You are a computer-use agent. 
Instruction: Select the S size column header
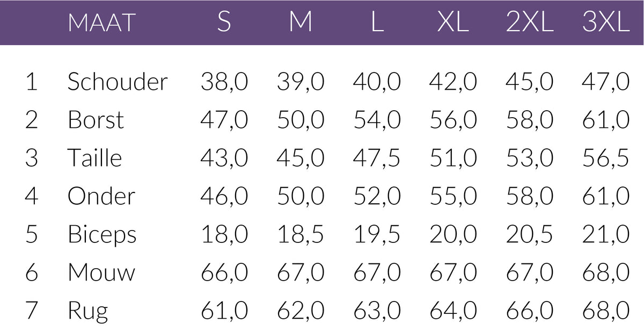coord(224,23)
